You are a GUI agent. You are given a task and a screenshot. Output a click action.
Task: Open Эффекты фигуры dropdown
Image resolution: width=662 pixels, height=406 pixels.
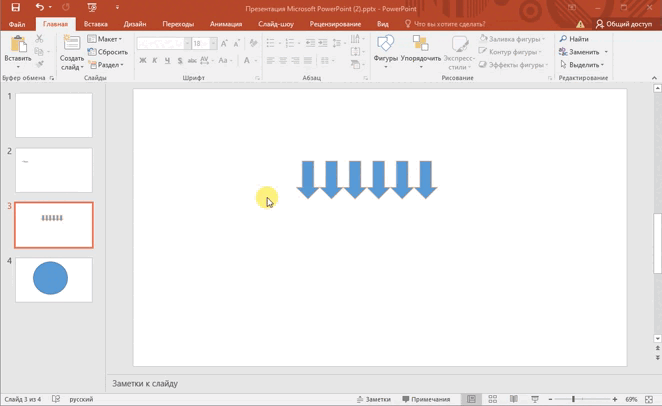pyautogui.click(x=513, y=65)
